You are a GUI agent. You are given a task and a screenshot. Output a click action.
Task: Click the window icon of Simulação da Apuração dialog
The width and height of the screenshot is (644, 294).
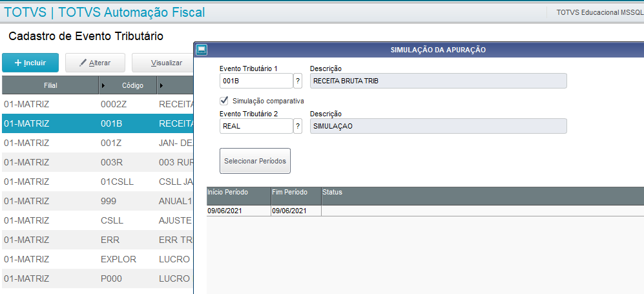[x=202, y=50]
